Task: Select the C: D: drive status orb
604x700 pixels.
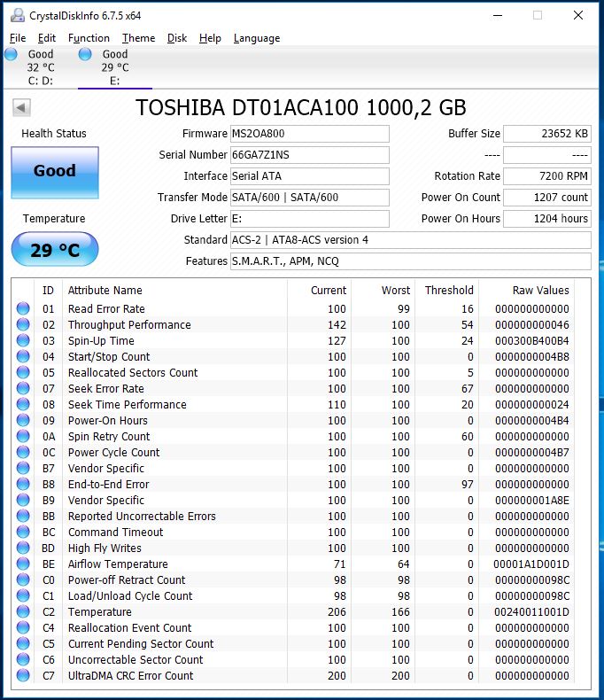Action: pos(11,54)
